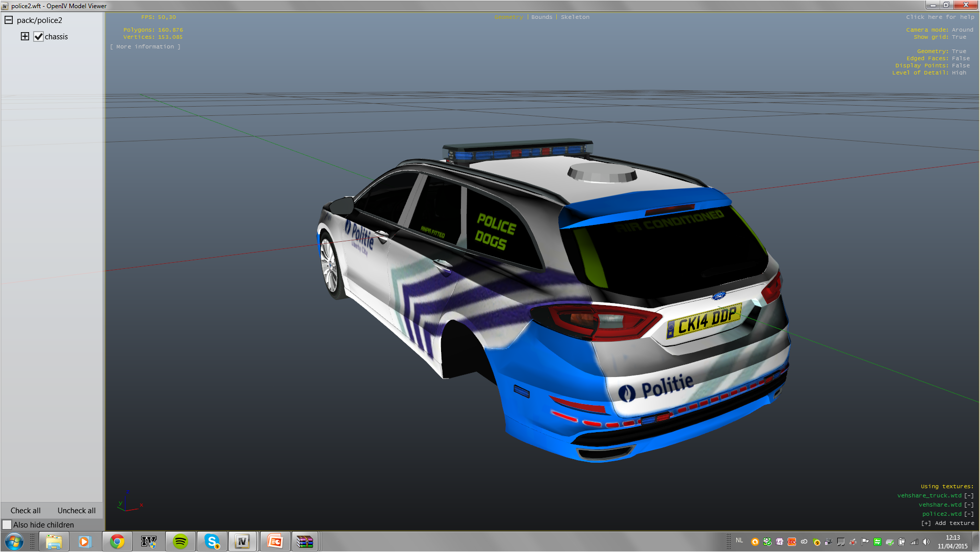This screenshot has width=980, height=552.
Task: Click the taskbar clock and date
Action: (x=952, y=542)
